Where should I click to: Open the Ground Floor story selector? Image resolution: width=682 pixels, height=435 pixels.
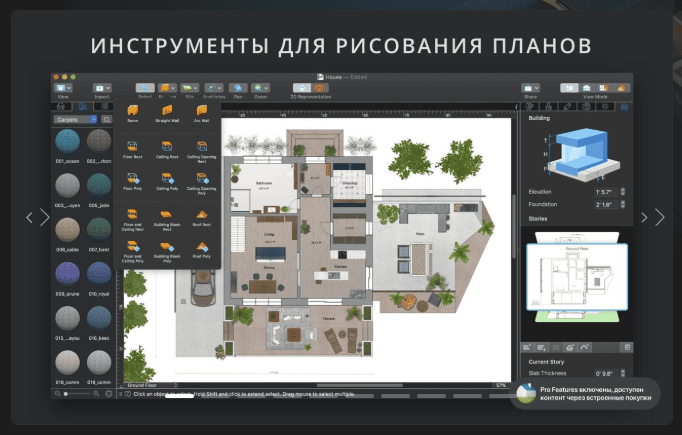(151, 385)
